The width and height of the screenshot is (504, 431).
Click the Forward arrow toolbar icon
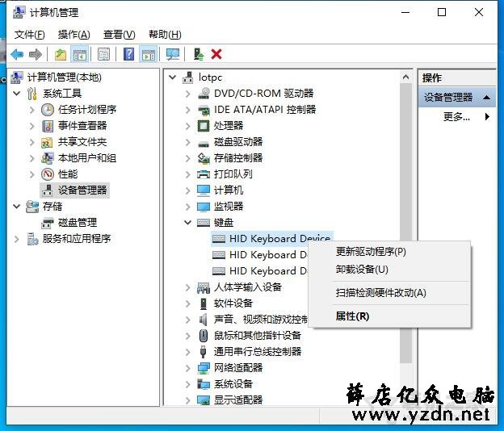[x=36, y=54]
